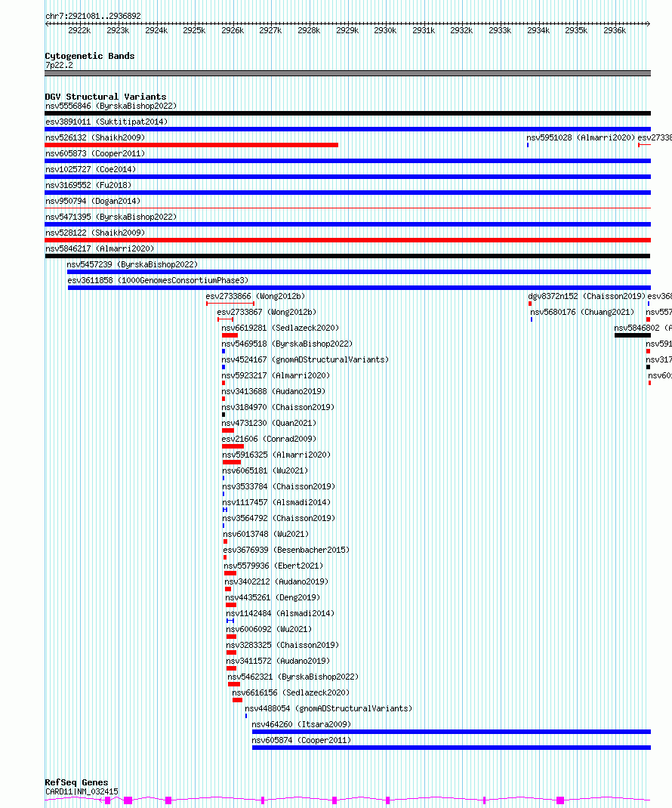Click the nsv5457239 (ByrskaBishop2022) label
Image resolution: width=672 pixels, height=808 pixels.
[x=132, y=264]
